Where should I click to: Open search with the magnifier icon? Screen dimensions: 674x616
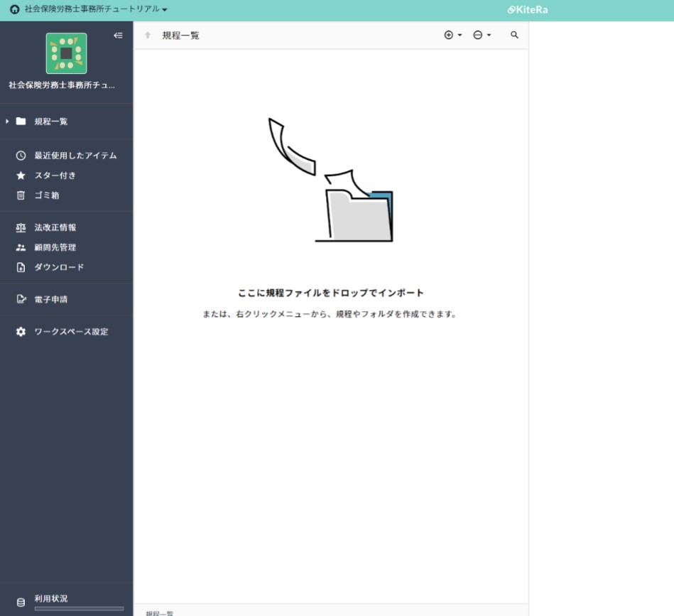[514, 34]
